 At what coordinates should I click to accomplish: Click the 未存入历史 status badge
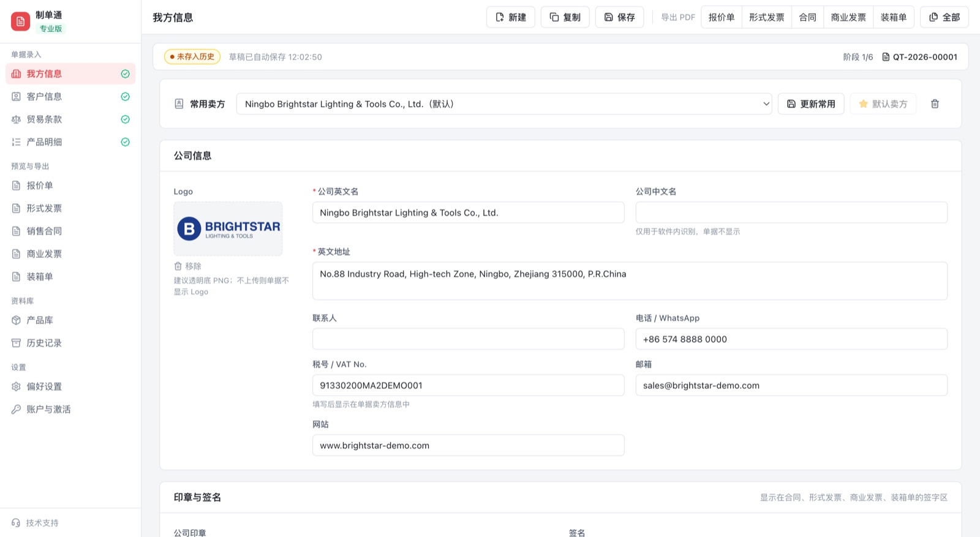pyautogui.click(x=192, y=57)
